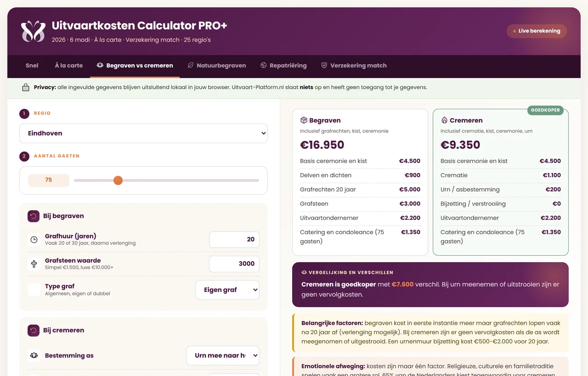Switch to the À la carte tab

tap(69, 65)
